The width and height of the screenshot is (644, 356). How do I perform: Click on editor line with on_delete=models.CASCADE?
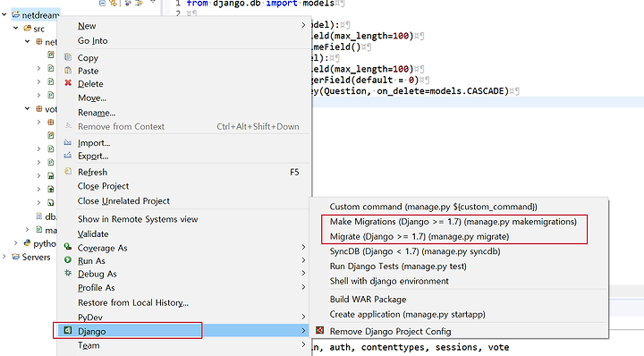(x=415, y=91)
